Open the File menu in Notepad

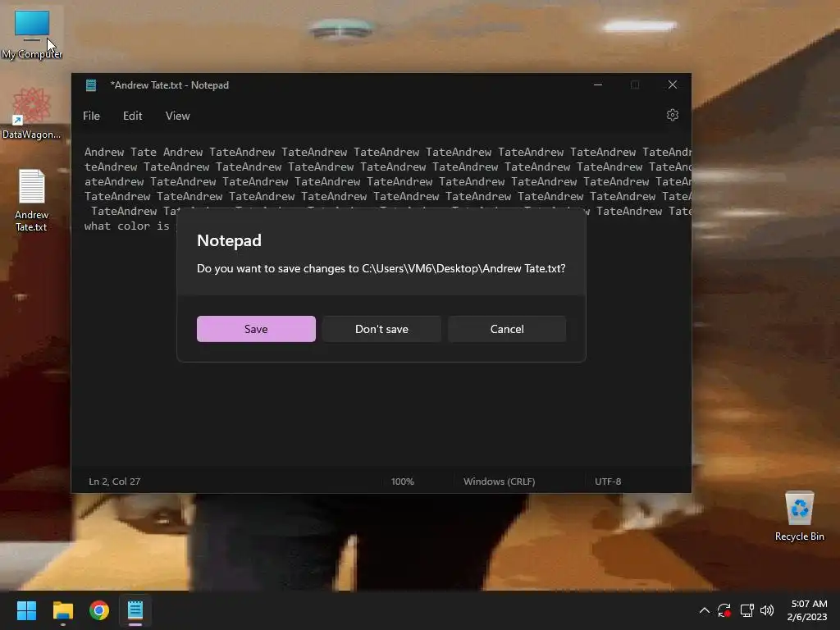(91, 116)
